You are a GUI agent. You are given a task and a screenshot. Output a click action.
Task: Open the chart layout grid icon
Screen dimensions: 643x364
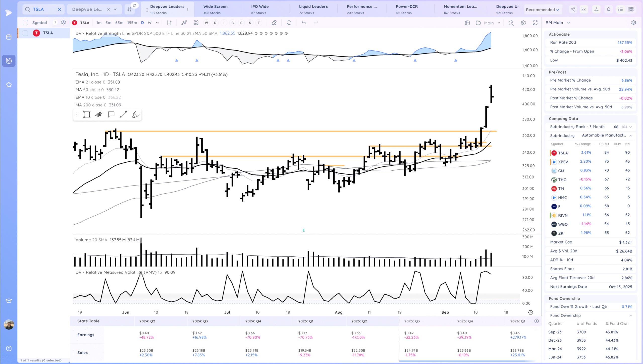196,23
